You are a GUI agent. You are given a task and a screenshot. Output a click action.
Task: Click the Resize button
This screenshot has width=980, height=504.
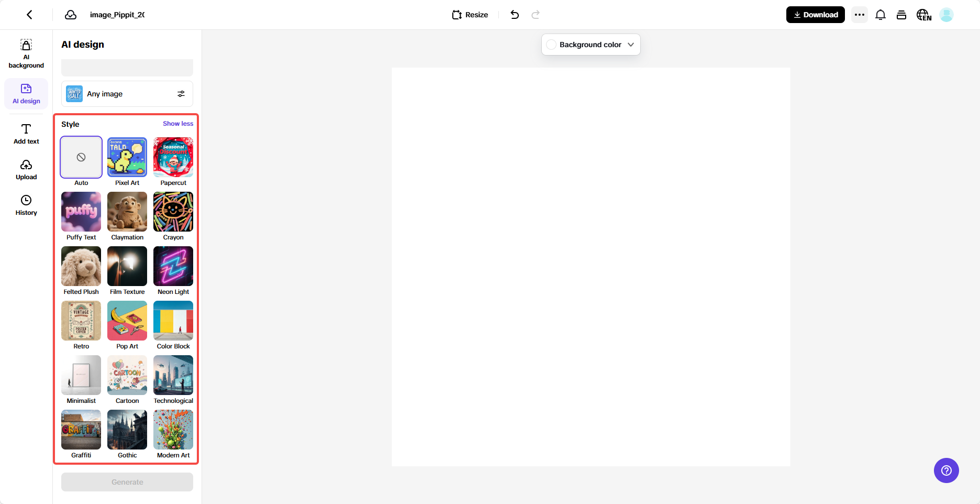pos(470,15)
